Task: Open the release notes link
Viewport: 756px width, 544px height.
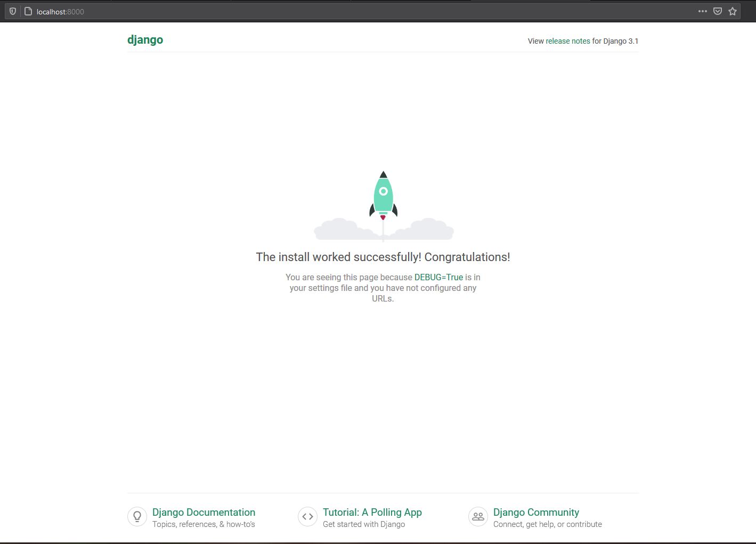Action: coord(568,41)
